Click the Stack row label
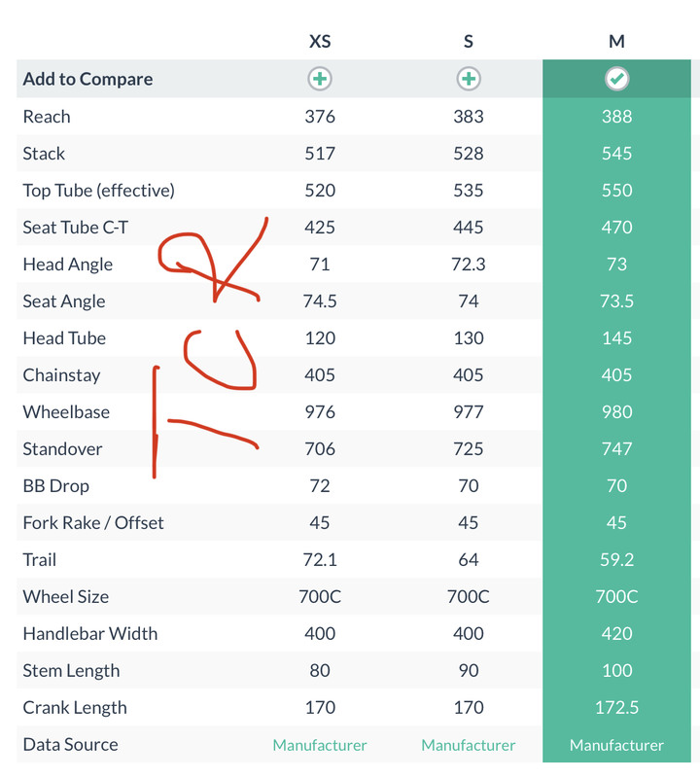This screenshot has height=778, width=700. click(44, 154)
